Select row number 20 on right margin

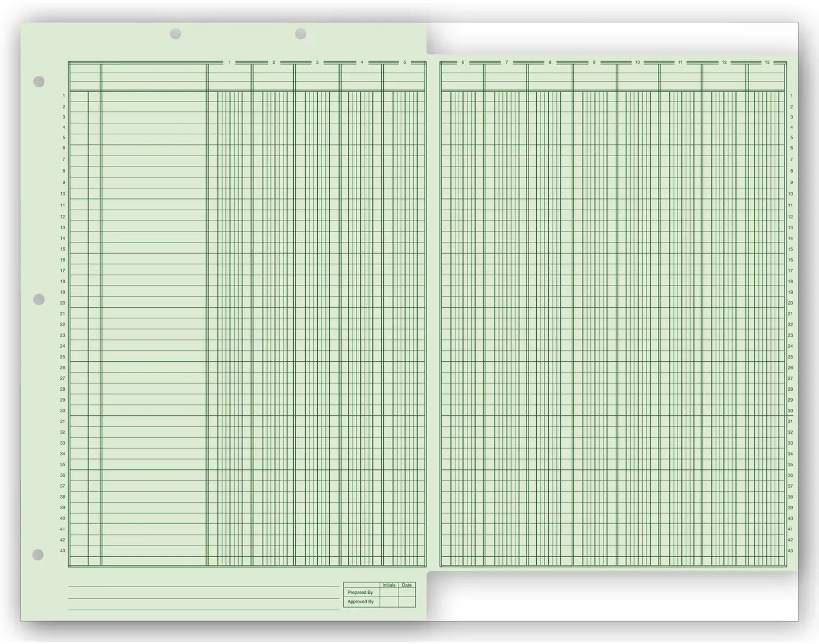(x=791, y=302)
